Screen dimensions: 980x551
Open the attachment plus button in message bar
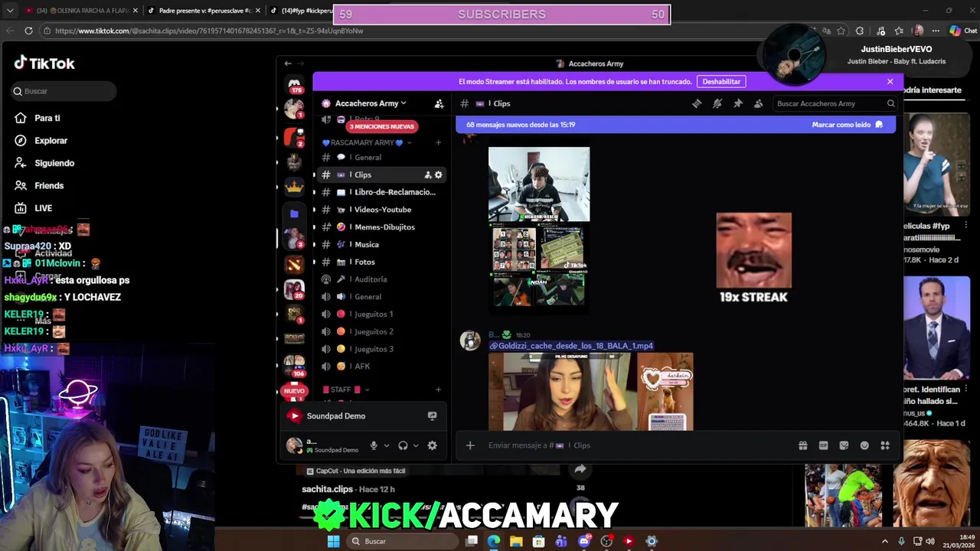click(x=470, y=445)
